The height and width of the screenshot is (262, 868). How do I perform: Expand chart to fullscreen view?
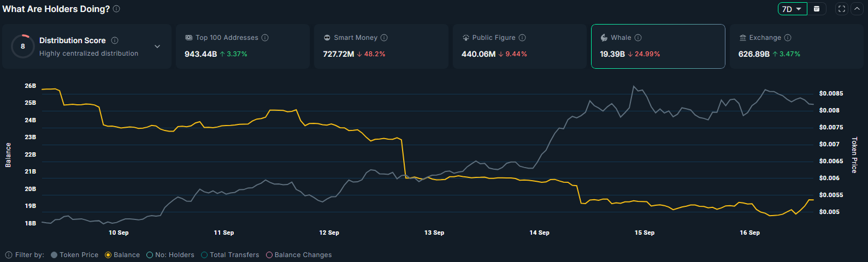[842, 9]
